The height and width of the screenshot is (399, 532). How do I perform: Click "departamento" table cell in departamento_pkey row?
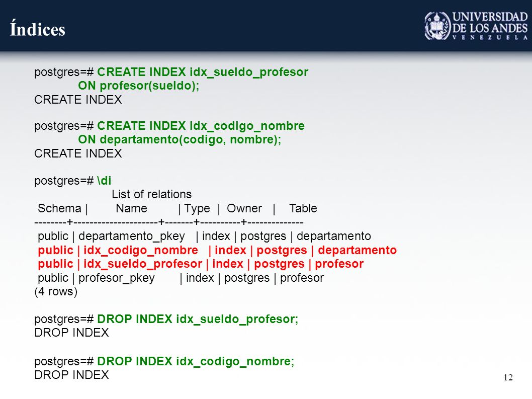pos(334,236)
